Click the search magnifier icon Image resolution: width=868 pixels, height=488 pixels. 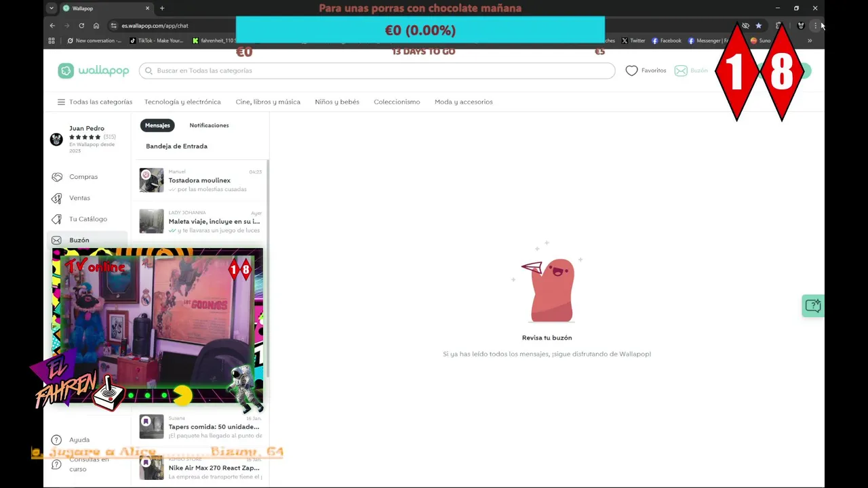(x=149, y=70)
